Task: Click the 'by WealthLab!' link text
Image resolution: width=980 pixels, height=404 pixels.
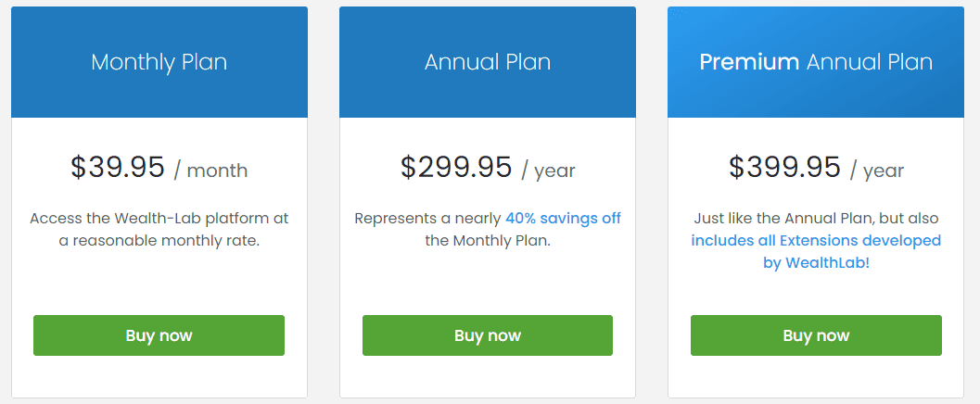Action: point(816,262)
